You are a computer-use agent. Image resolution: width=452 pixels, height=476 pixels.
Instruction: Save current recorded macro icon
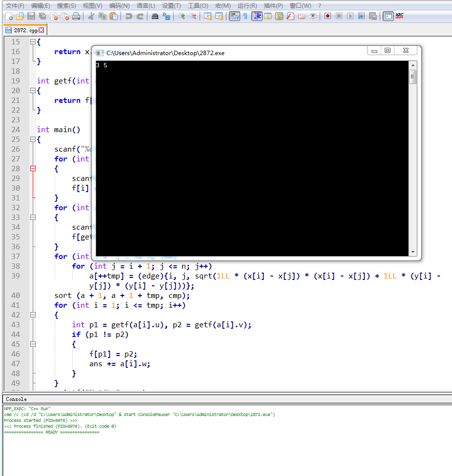(x=373, y=16)
